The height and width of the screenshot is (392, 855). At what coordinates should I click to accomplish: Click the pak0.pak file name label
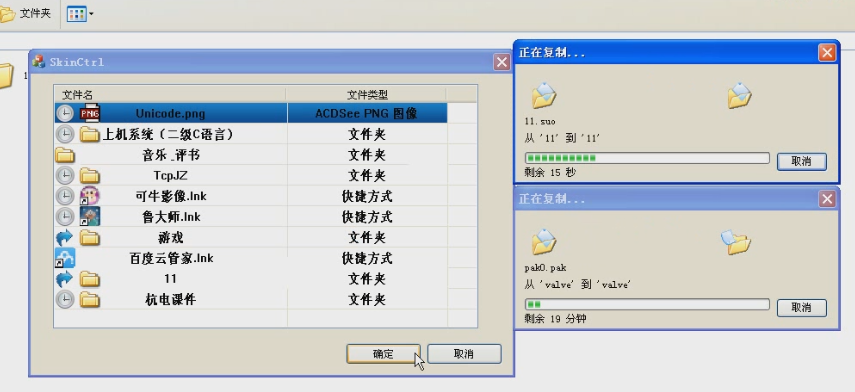[546, 268]
